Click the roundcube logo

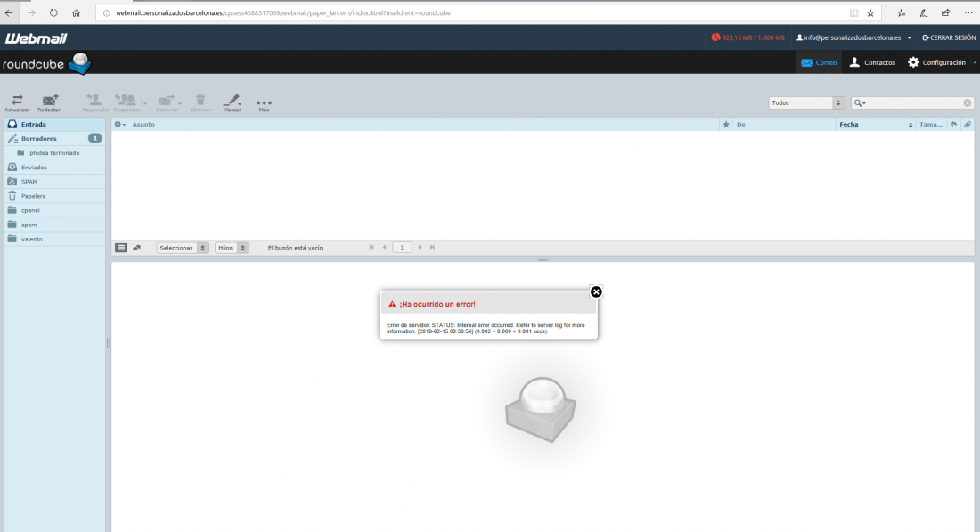coord(47,64)
